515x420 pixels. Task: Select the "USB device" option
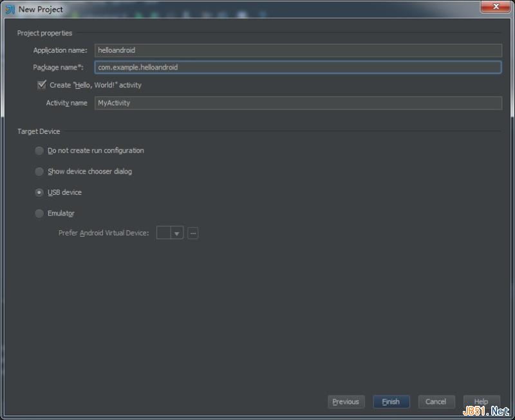pyautogui.click(x=39, y=192)
